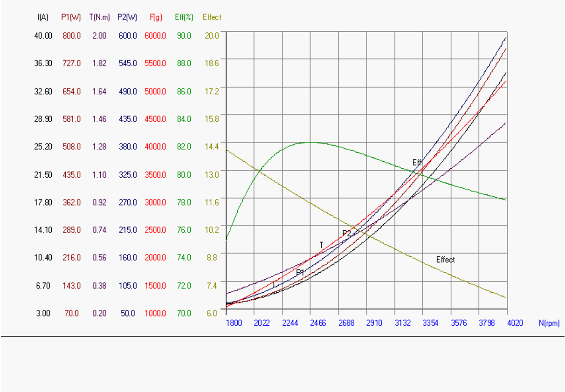This screenshot has width=565, height=392.
Task: Select the 3798 rpm axis tick
Action: click(x=487, y=323)
